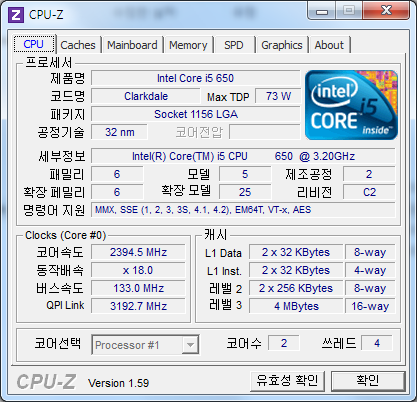This screenshot has height=402, width=417.
Task: Click the specification field with 3.20GHz
Action: click(243, 156)
